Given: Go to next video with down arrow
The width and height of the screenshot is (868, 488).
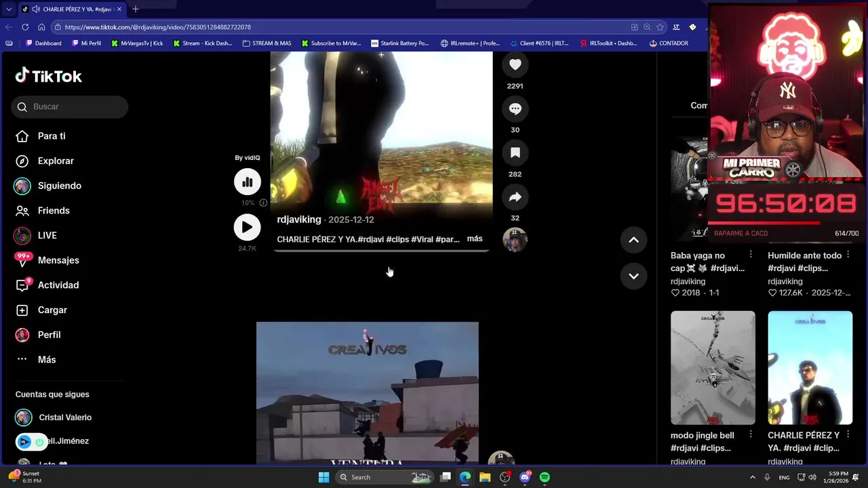Looking at the screenshot, I should pyautogui.click(x=633, y=276).
